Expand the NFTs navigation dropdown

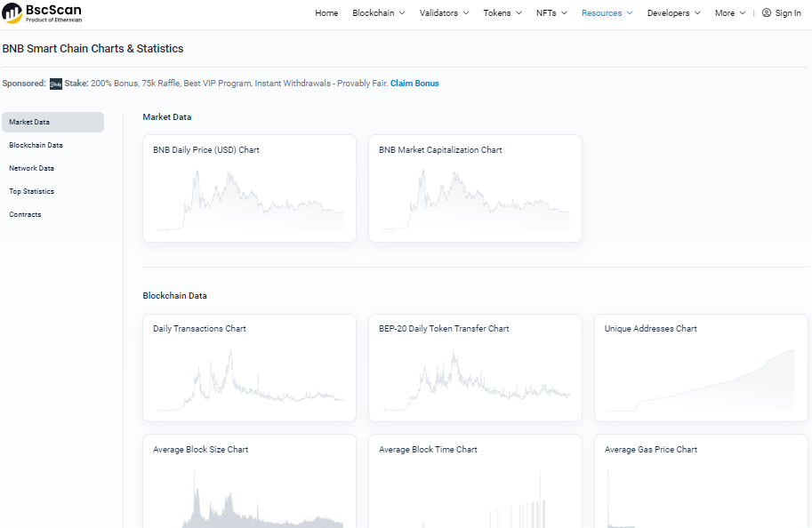(551, 13)
